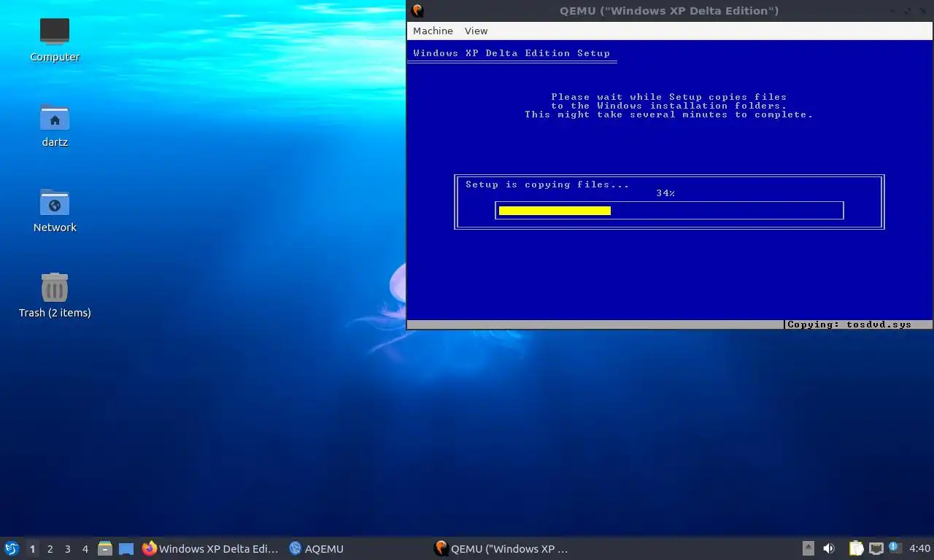Screen dimensions: 934x560
Task: Switch to workspace 4 in the pager
Action: coord(85,549)
